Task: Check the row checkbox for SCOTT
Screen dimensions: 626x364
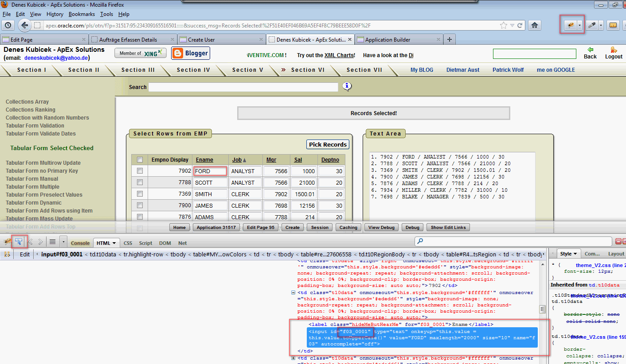Action: tap(140, 182)
